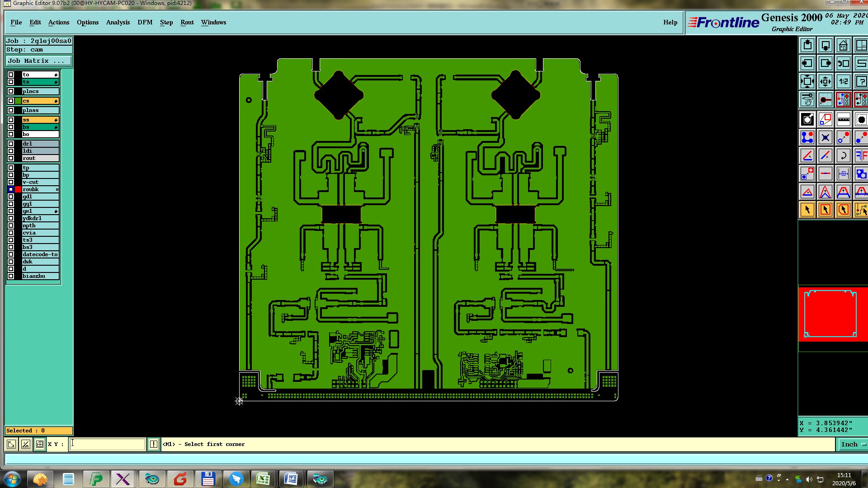Select the zoom-in frame arrows icon
Screen dimensions: 868x488
pyautogui.click(x=807, y=82)
